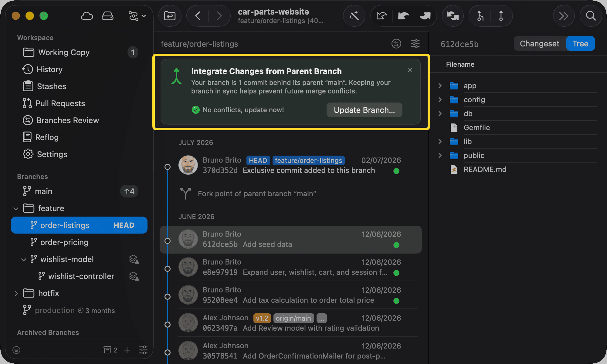Select commit 95208ee4 Add tax calculation

point(290,295)
